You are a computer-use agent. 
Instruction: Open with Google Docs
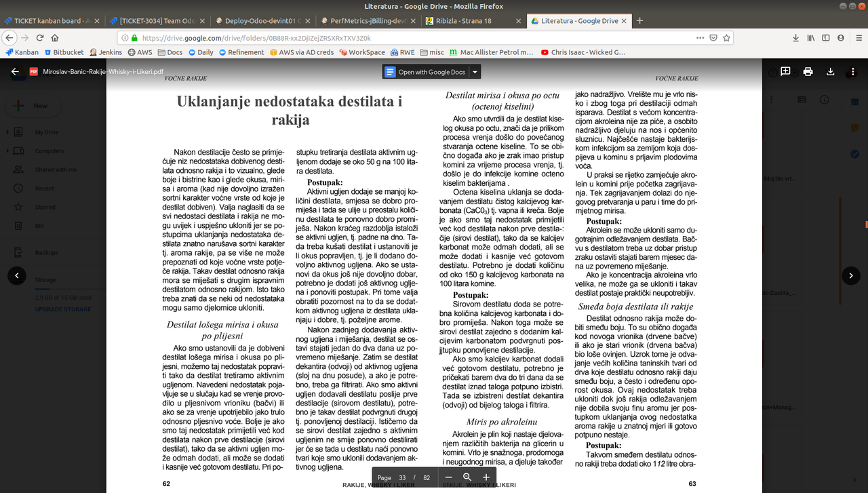[x=426, y=72]
